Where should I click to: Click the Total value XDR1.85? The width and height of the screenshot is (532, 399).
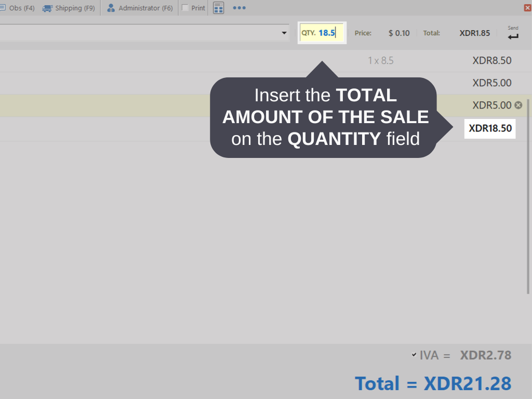pyautogui.click(x=475, y=33)
